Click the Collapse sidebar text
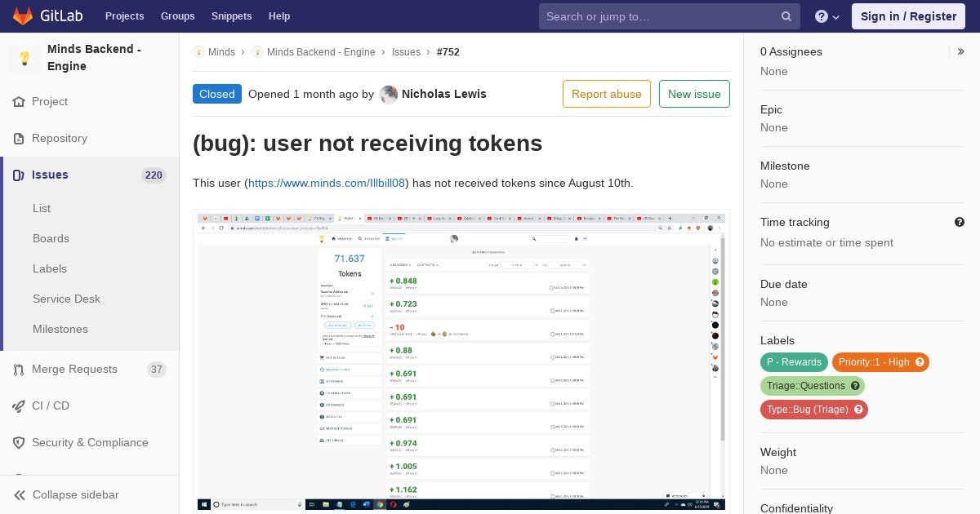The height and width of the screenshot is (514, 980). (76, 495)
